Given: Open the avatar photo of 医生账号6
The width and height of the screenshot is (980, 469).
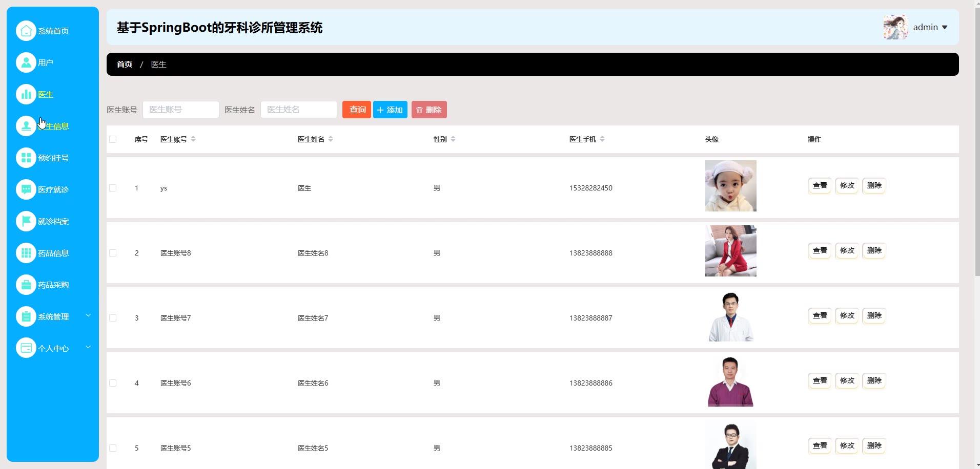Looking at the screenshot, I should pyautogui.click(x=731, y=381).
